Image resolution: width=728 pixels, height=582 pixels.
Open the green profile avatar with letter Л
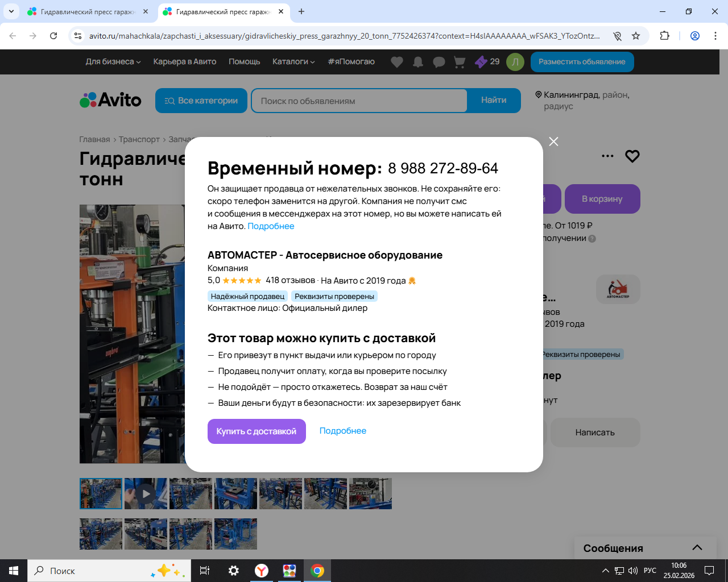pos(515,62)
